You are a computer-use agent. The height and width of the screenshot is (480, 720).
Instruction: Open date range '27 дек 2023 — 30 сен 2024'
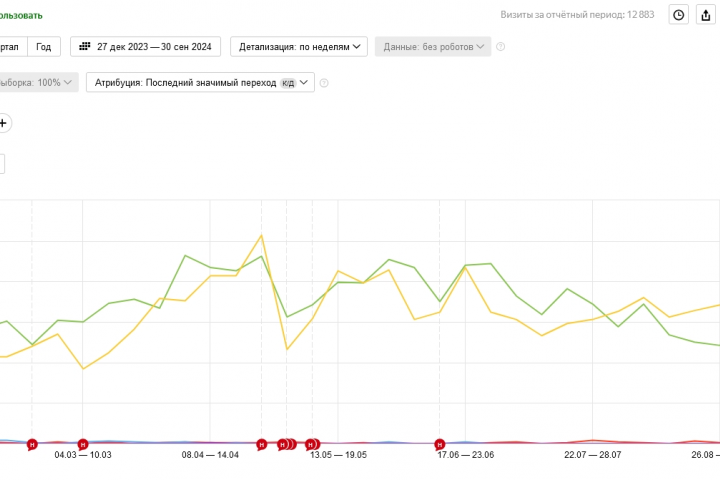(x=145, y=47)
